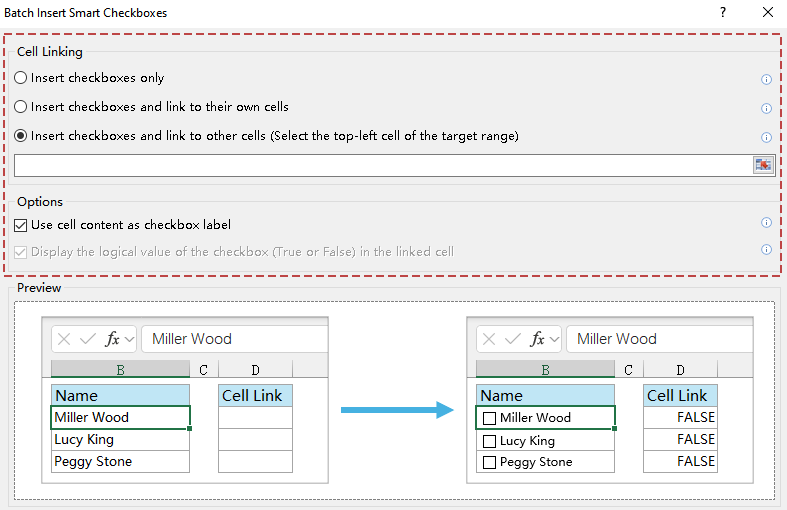Select Insert checkboxes and link to other cells
The width and height of the screenshot is (787, 510).
point(21,136)
